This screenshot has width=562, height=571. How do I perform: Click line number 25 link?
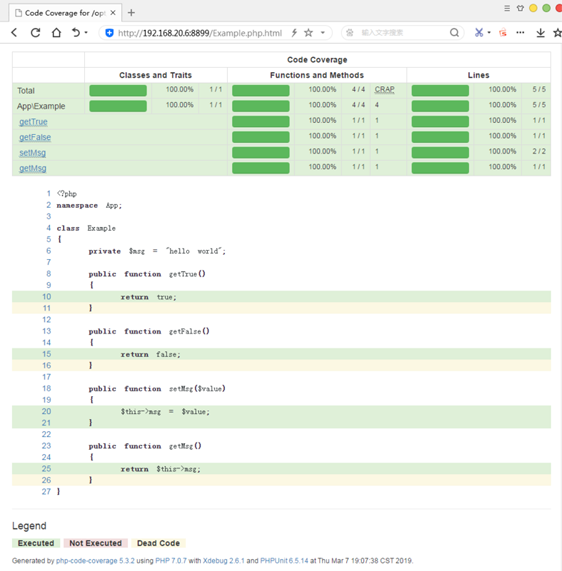coord(46,469)
